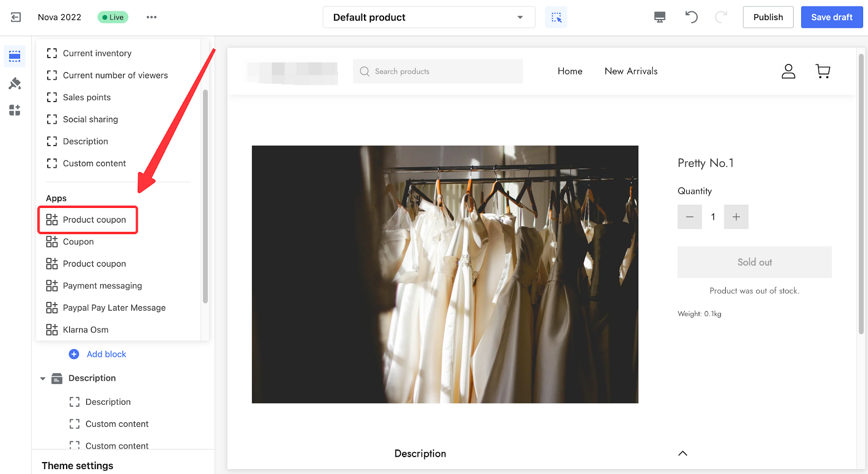868x474 pixels.
Task: Open the apps grid panel icon
Action: pyautogui.click(x=15, y=110)
